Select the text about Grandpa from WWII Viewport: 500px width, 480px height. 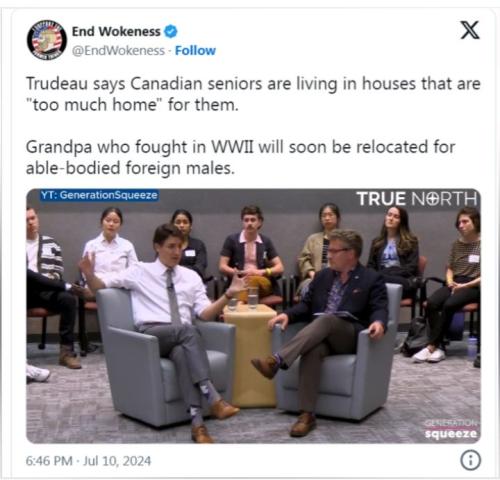click(x=240, y=157)
